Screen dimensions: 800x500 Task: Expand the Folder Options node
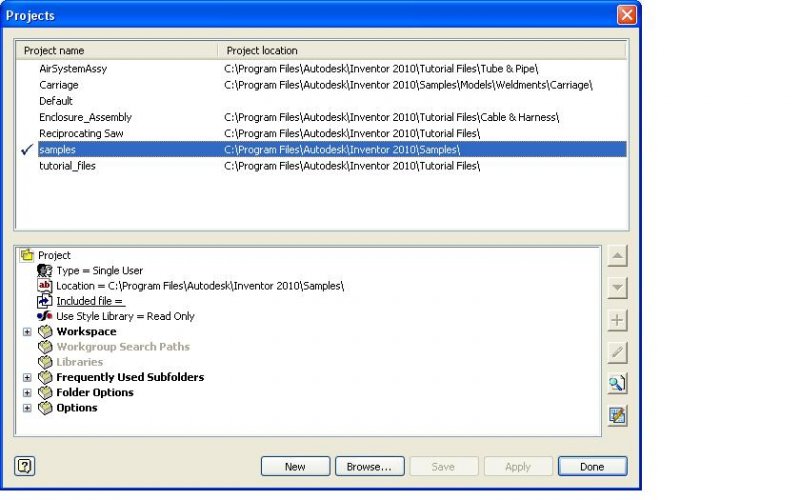click(x=27, y=393)
